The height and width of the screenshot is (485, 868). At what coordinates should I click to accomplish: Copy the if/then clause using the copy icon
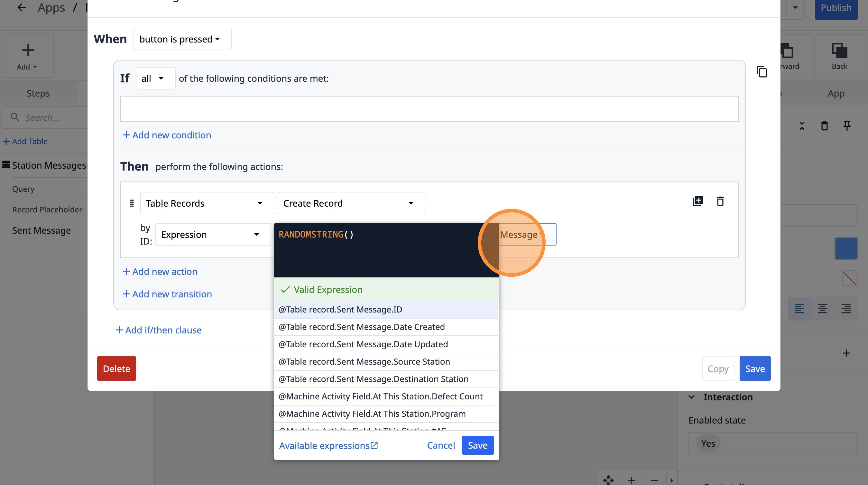(x=762, y=72)
